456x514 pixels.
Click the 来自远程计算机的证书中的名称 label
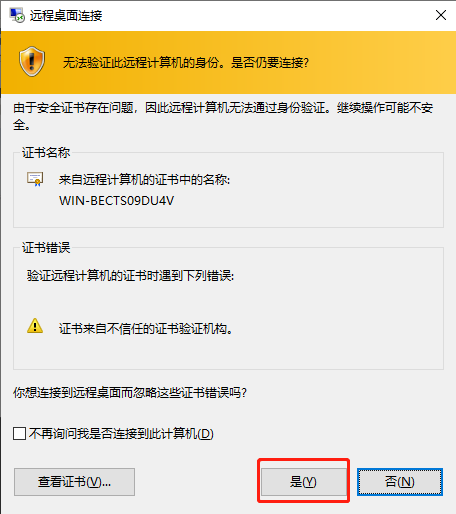pyautogui.click(x=144, y=180)
